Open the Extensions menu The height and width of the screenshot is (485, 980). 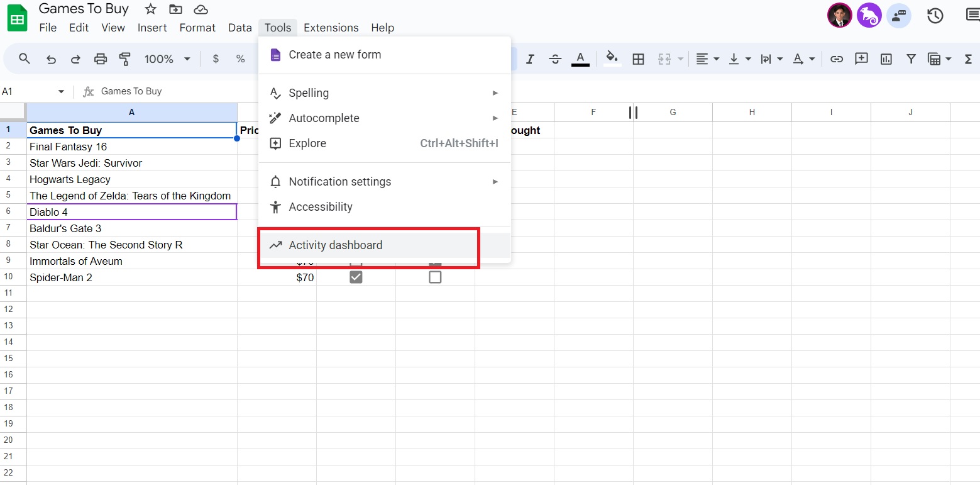coord(331,28)
